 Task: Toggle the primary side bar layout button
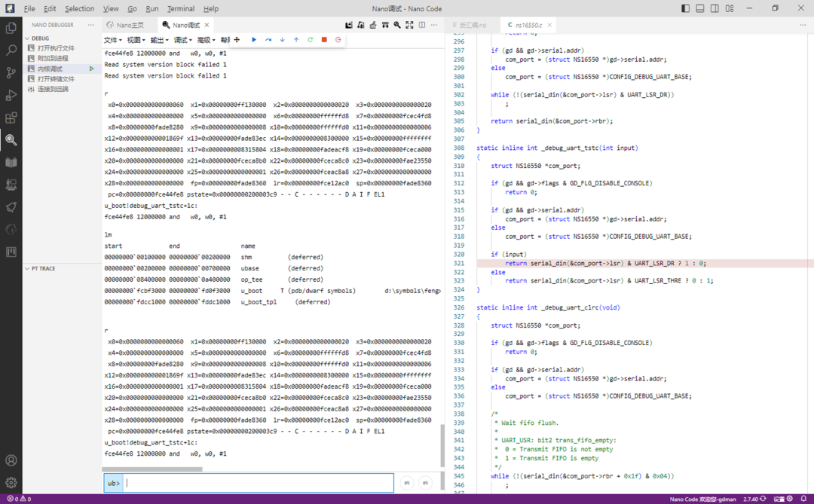(685, 8)
